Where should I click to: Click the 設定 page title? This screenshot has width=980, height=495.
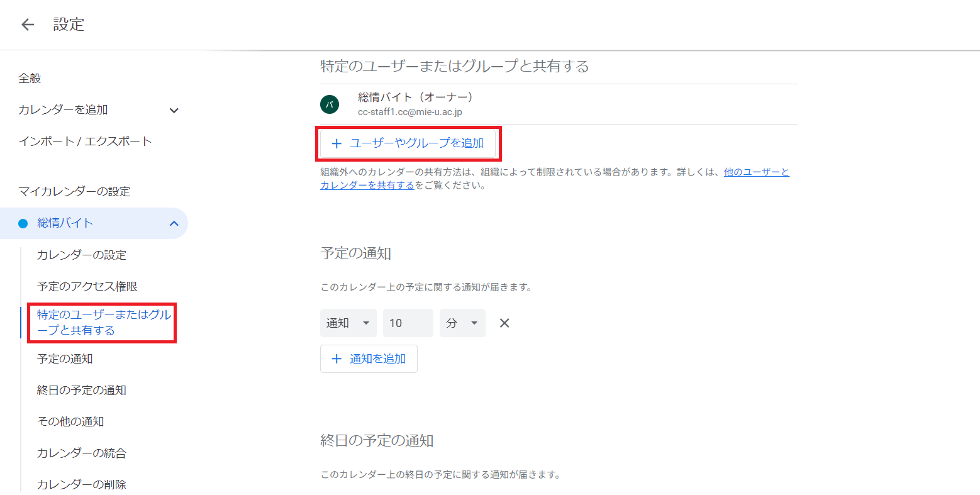click(x=69, y=25)
